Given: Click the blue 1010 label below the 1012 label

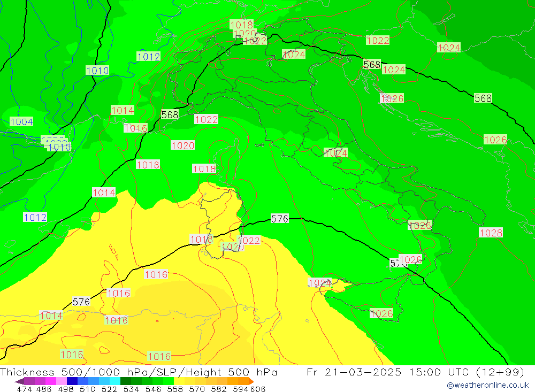Looking at the screenshot, I should pos(97,71).
